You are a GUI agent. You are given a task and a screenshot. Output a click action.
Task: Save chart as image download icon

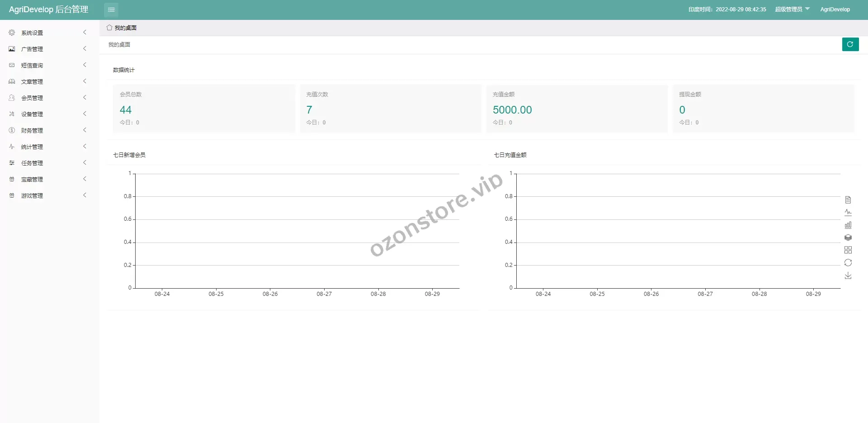tap(848, 276)
